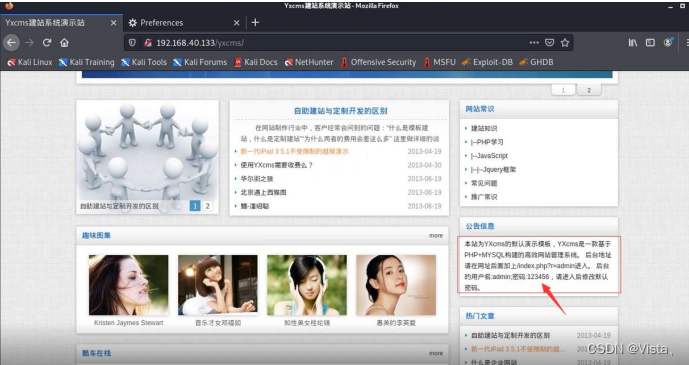689x365 pixels.
Task: Open headline 自助建站与定制开发的区别
Action: tap(341, 111)
